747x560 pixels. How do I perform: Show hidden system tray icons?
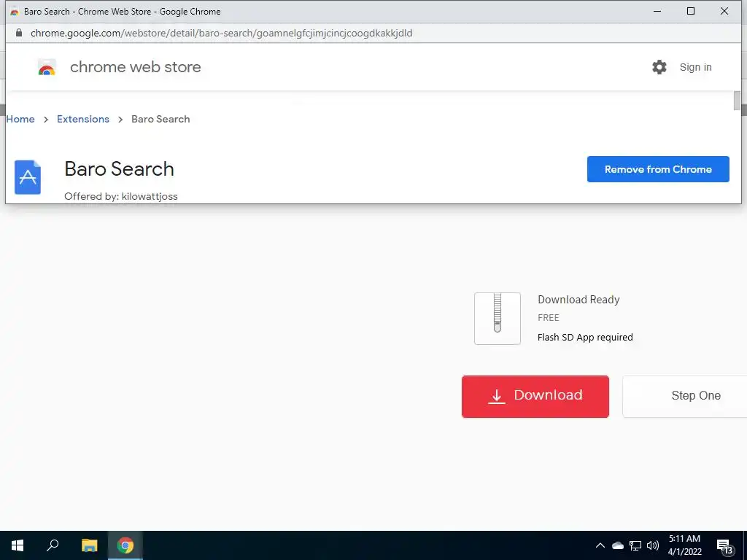[x=600, y=545]
